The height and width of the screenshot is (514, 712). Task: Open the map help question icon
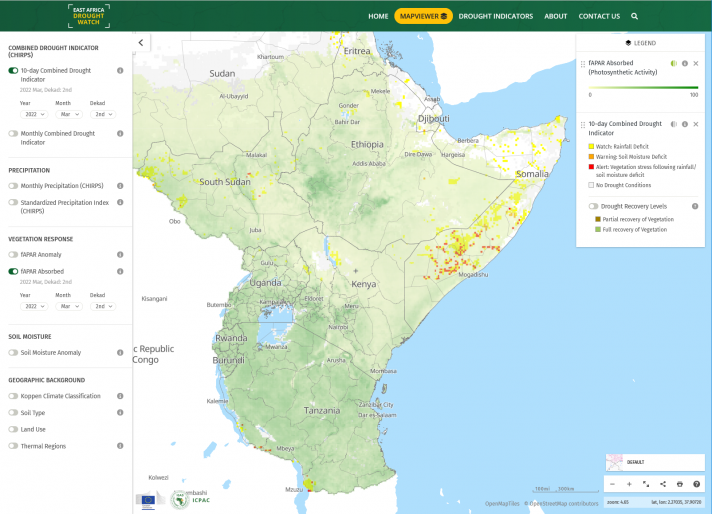click(697, 484)
